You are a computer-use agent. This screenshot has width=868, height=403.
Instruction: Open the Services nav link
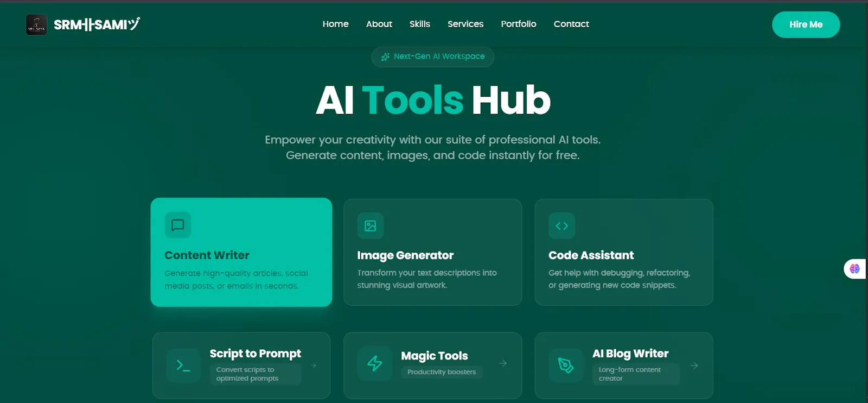(x=465, y=24)
